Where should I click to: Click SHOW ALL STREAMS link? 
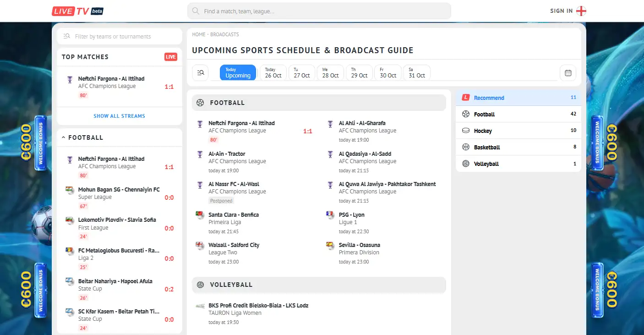120,116
